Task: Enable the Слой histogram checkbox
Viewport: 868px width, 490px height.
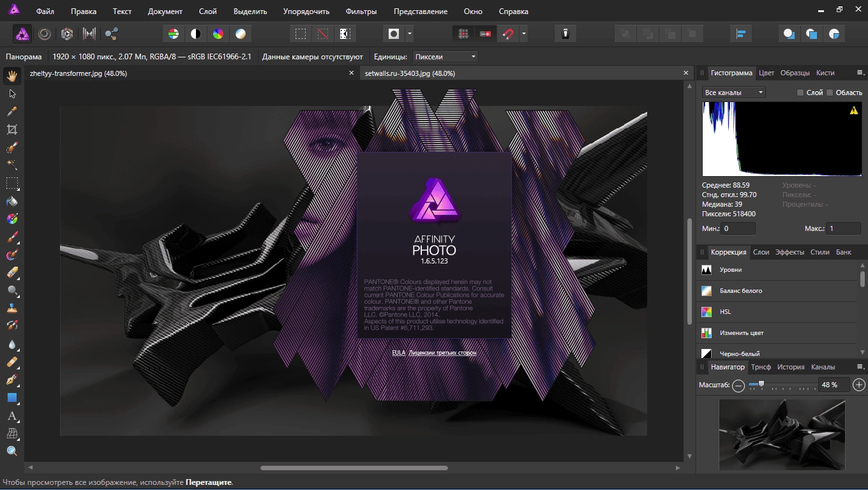Action: point(800,93)
